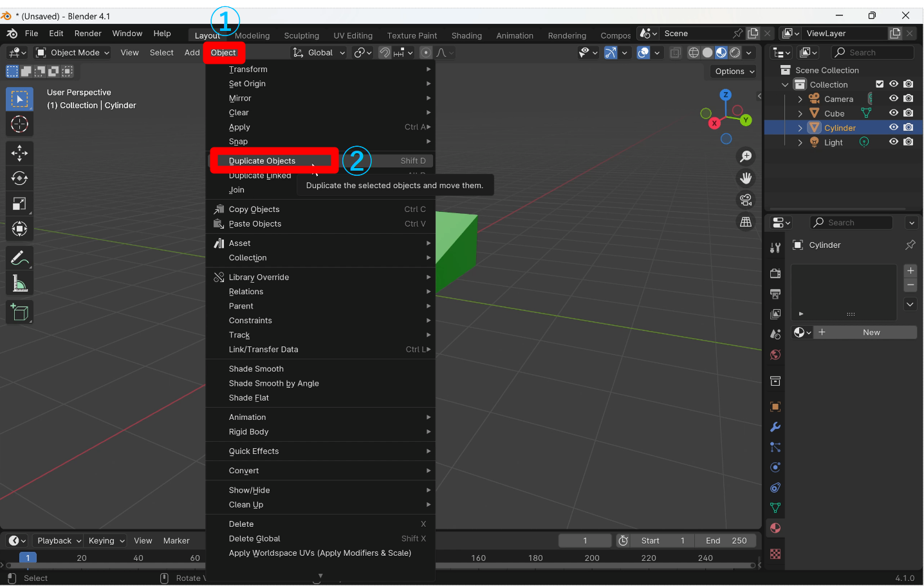The height and width of the screenshot is (586, 924).
Task: Click frame 1 playhead in timeline
Action: [28, 558]
